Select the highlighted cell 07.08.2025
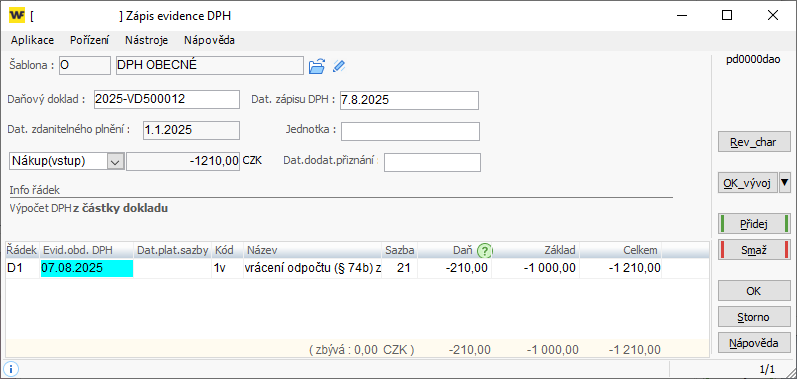The width and height of the screenshot is (797, 379). pos(86,268)
